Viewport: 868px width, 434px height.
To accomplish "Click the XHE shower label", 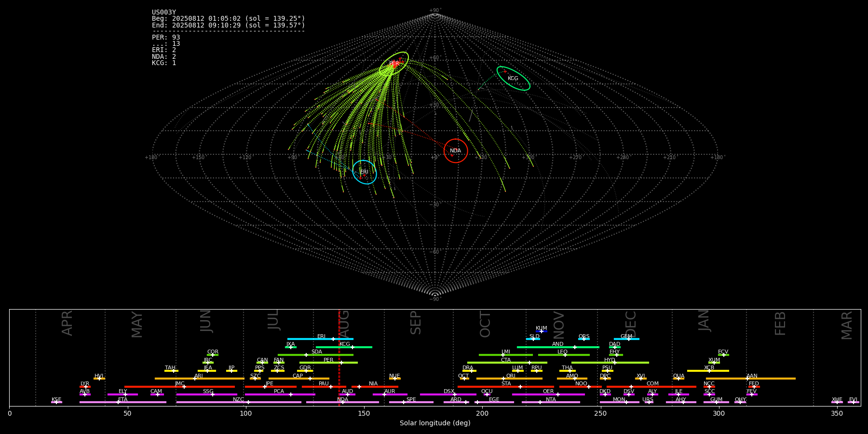I will pos(837,400).
